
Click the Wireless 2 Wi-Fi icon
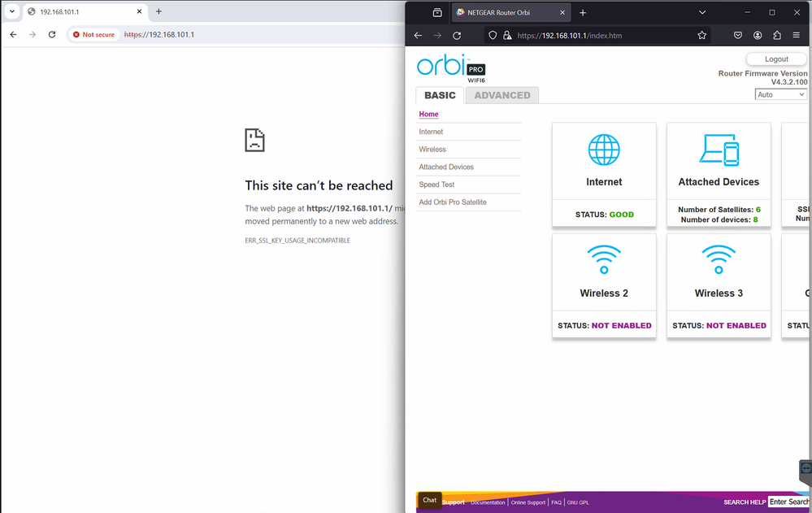point(603,259)
